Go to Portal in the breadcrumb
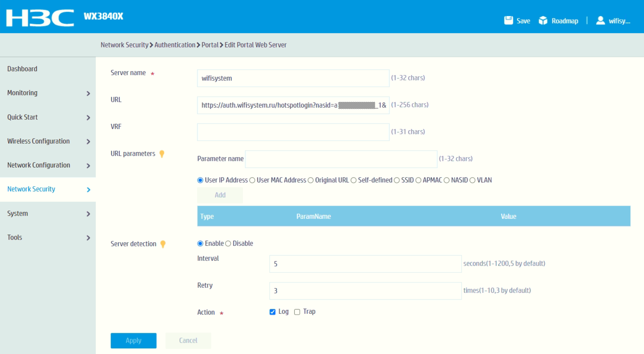This screenshot has height=354, width=644. (210, 45)
